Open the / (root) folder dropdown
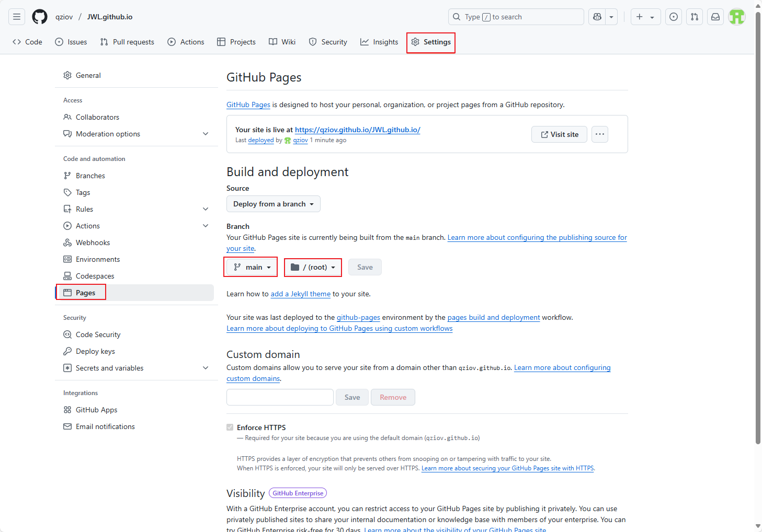Screen dimensions: 762x532 [x=313, y=267]
